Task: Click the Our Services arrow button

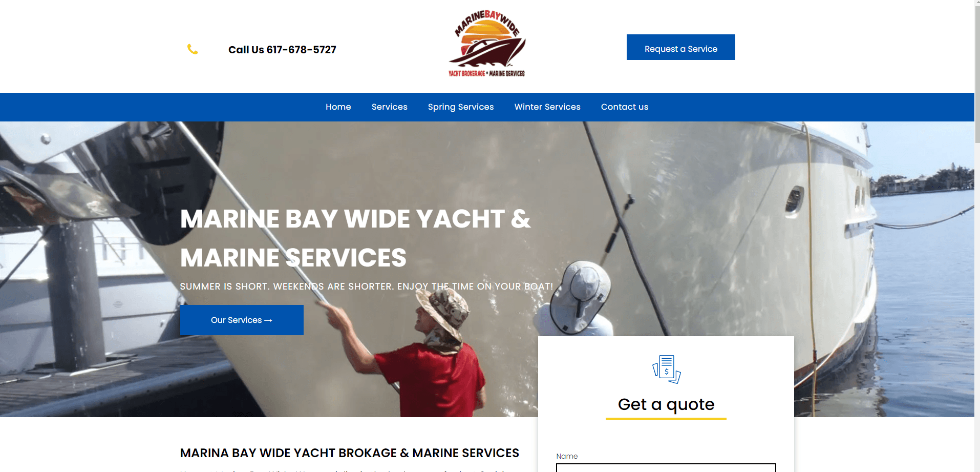Action: (x=242, y=320)
